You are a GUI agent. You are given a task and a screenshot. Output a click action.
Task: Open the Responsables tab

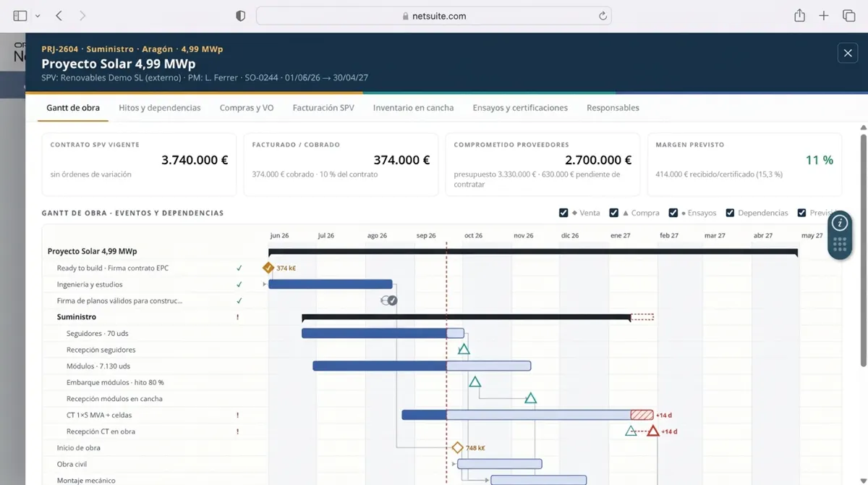[613, 108]
